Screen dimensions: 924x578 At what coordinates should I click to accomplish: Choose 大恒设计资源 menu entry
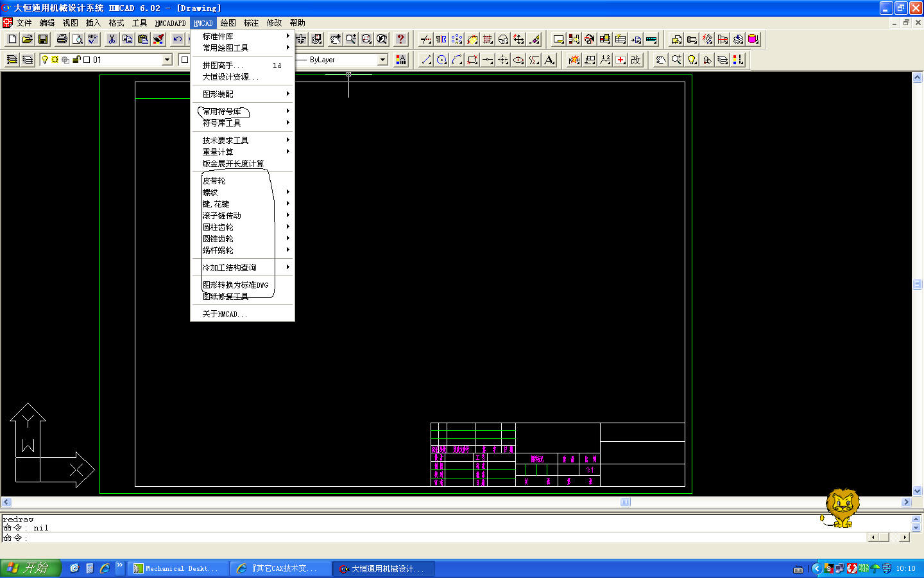point(243,77)
